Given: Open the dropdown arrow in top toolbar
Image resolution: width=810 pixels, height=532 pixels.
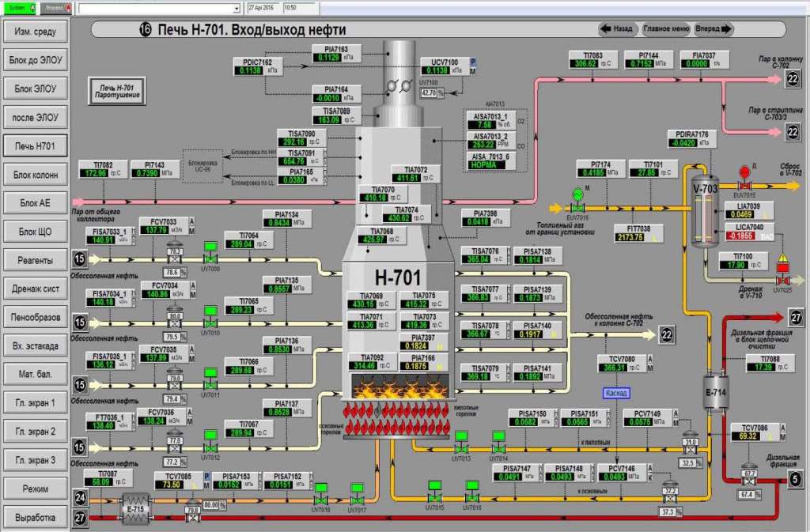Looking at the screenshot, I should coord(236,9).
